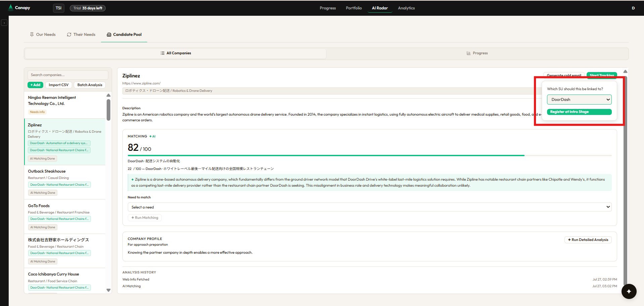Open the zipline.com website link
This screenshot has height=306, width=644.
point(141,83)
